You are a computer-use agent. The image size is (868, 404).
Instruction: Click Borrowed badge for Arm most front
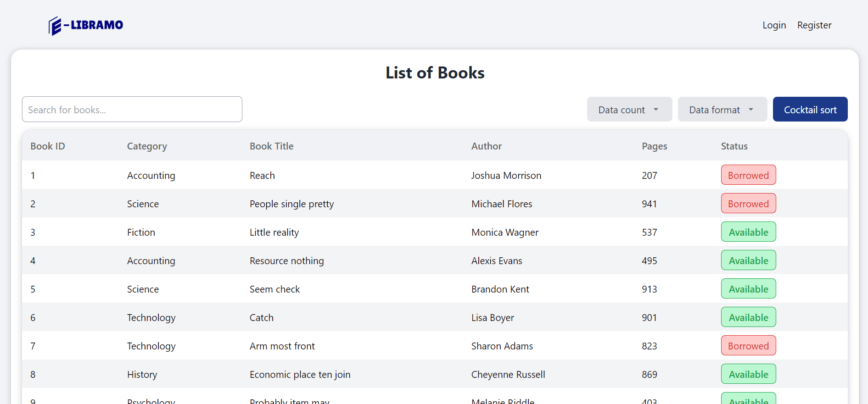tap(748, 346)
